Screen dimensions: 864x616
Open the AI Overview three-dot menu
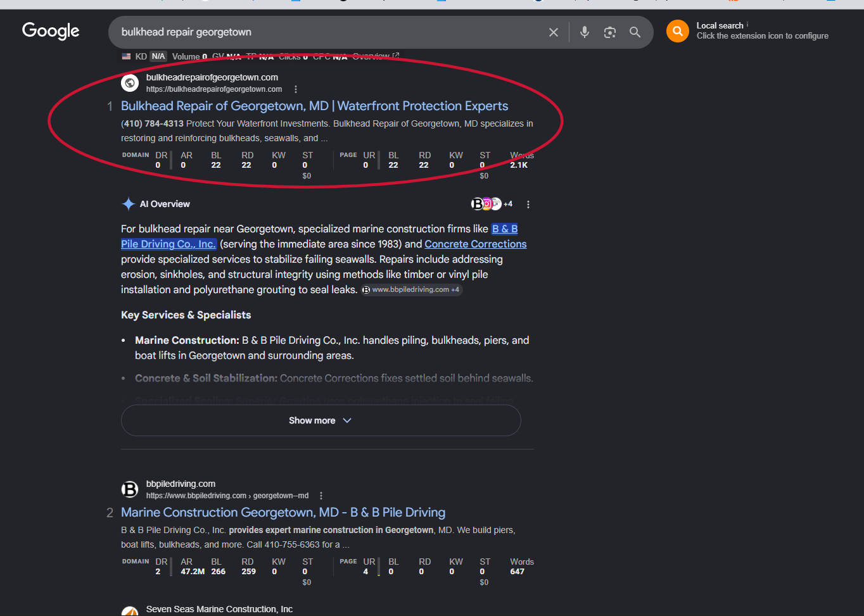528,204
